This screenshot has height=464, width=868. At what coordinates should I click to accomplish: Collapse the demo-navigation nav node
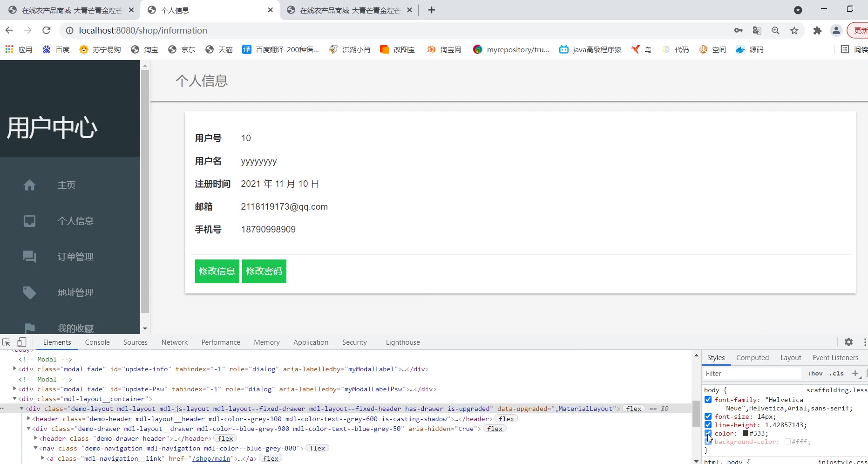pos(36,448)
